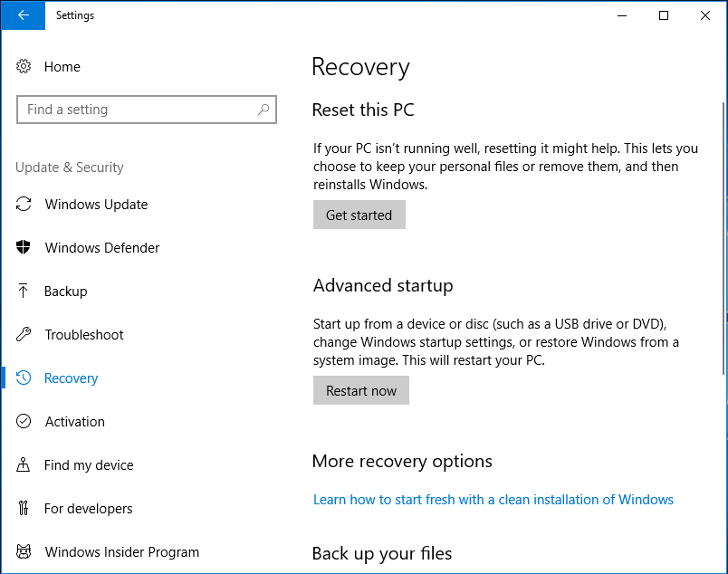Click the Windows Defender shield icon
Viewport: 728px width, 574px height.
coord(24,248)
